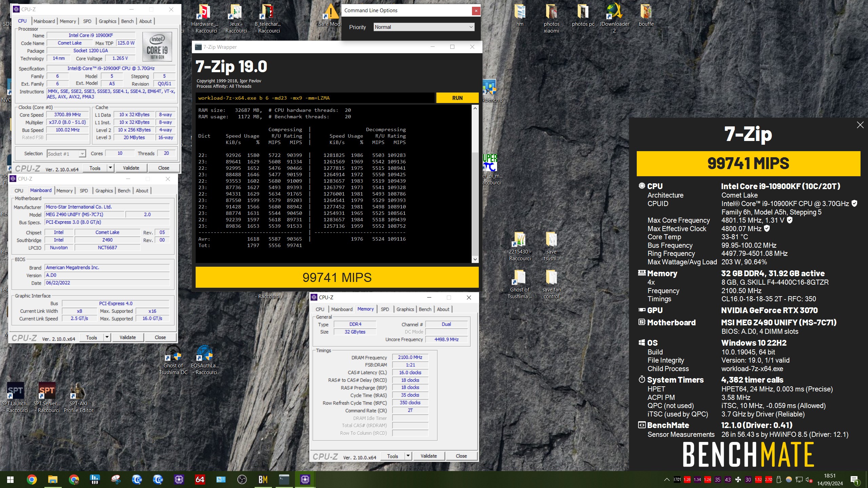Open the B_telechargements shortcut icon
The width and height of the screenshot is (868, 488).
coord(268,19)
